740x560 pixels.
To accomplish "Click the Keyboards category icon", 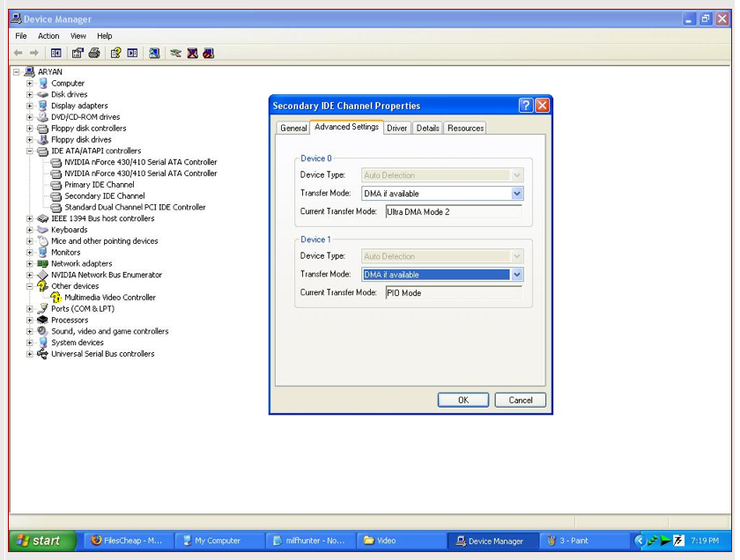I will pyautogui.click(x=43, y=229).
